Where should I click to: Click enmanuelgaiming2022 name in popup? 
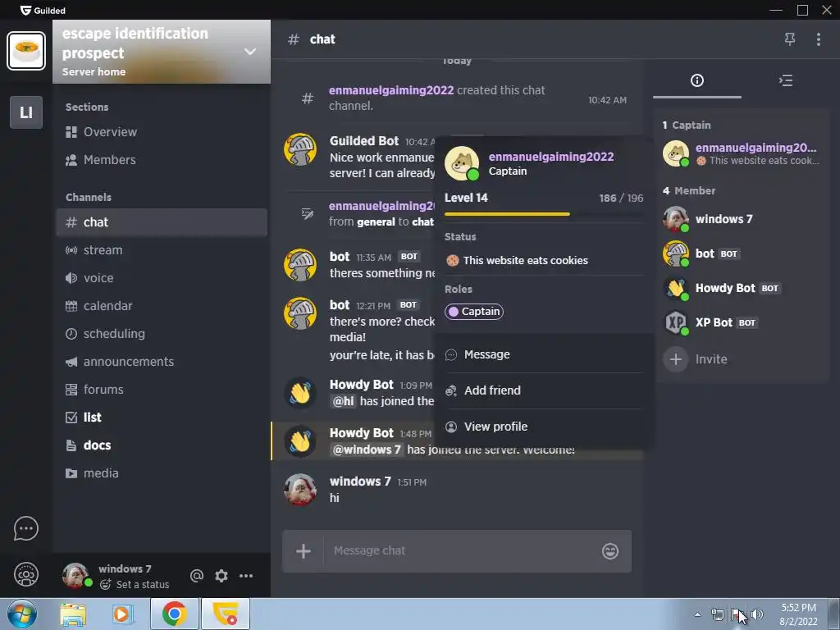point(551,157)
